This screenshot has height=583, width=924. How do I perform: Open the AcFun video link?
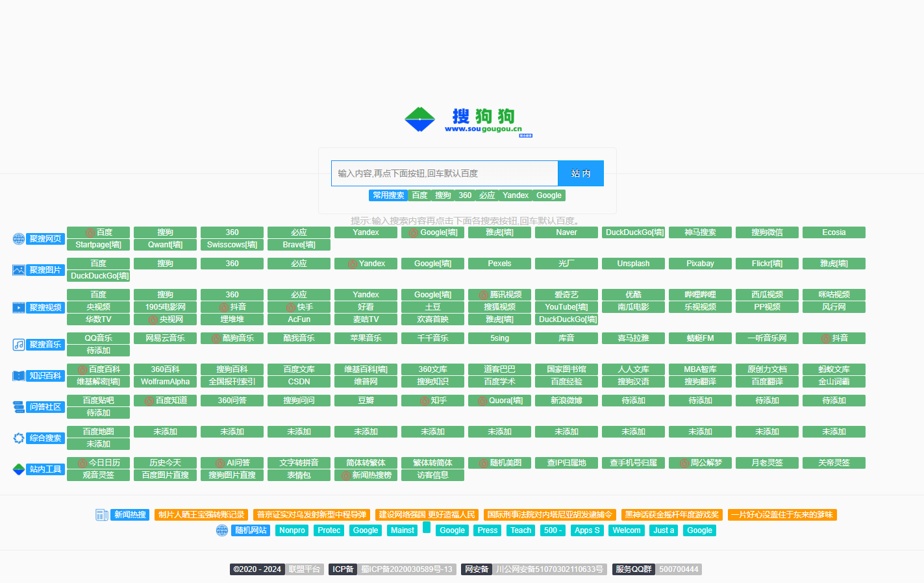299,319
